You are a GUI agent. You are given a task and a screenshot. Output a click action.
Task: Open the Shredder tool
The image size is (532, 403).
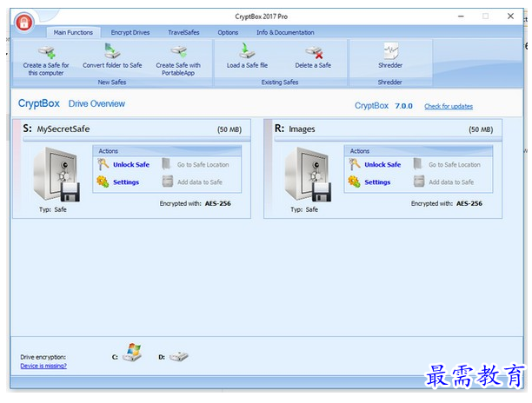(390, 54)
